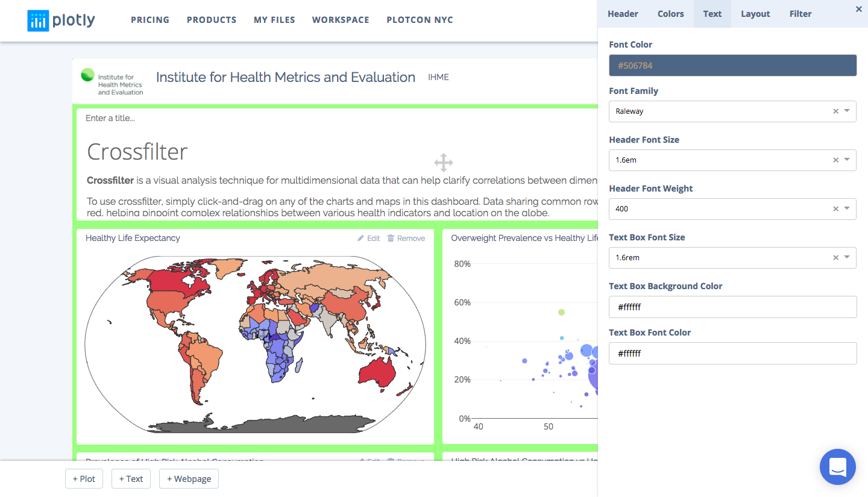868x497 pixels.
Task: Open the chat support bubble
Action: point(838,467)
